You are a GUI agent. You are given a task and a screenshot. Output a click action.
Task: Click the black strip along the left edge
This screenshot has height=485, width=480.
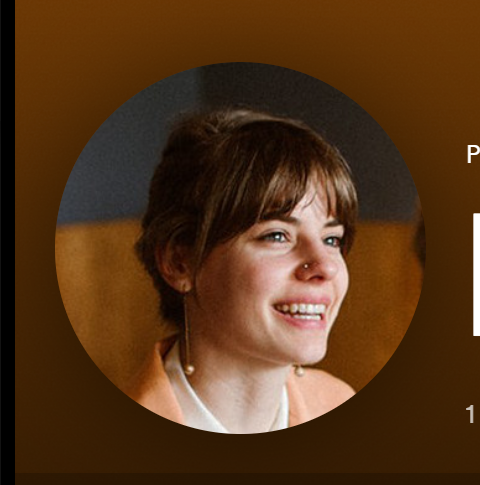click(7, 242)
